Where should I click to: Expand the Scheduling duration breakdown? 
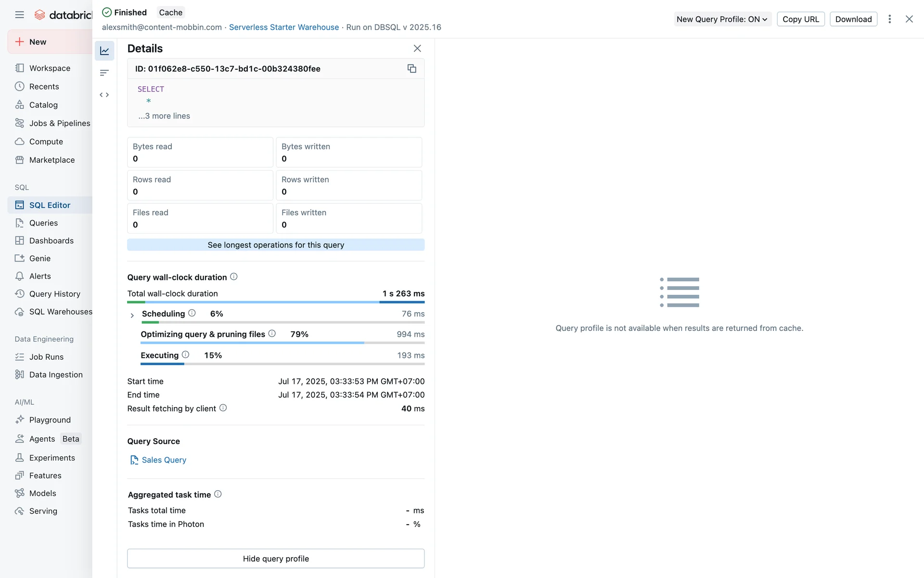132,315
